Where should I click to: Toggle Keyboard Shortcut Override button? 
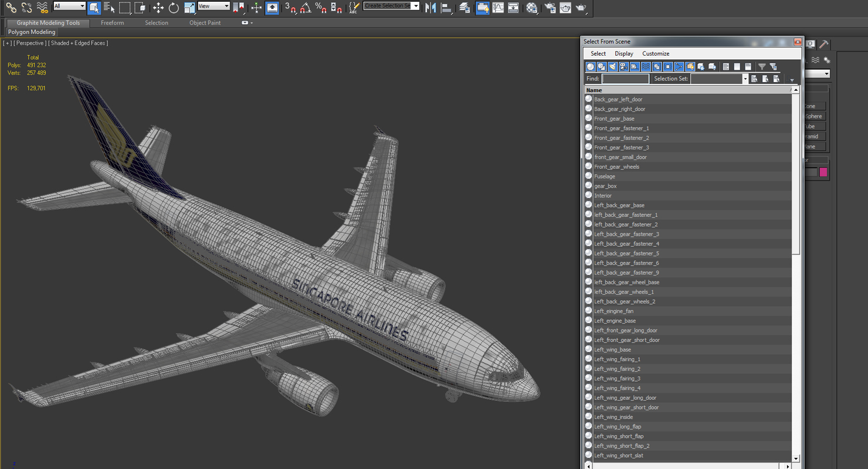[x=272, y=8]
